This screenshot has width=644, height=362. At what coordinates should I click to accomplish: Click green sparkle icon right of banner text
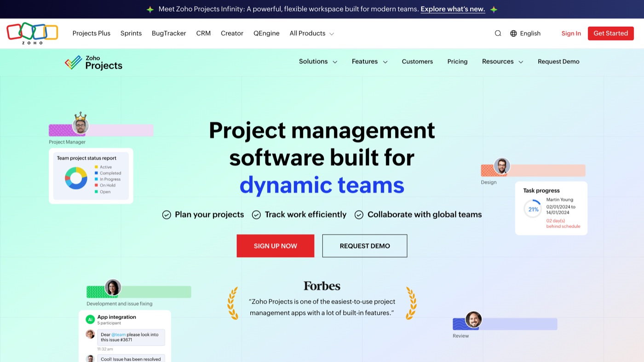pyautogui.click(x=494, y=9)
